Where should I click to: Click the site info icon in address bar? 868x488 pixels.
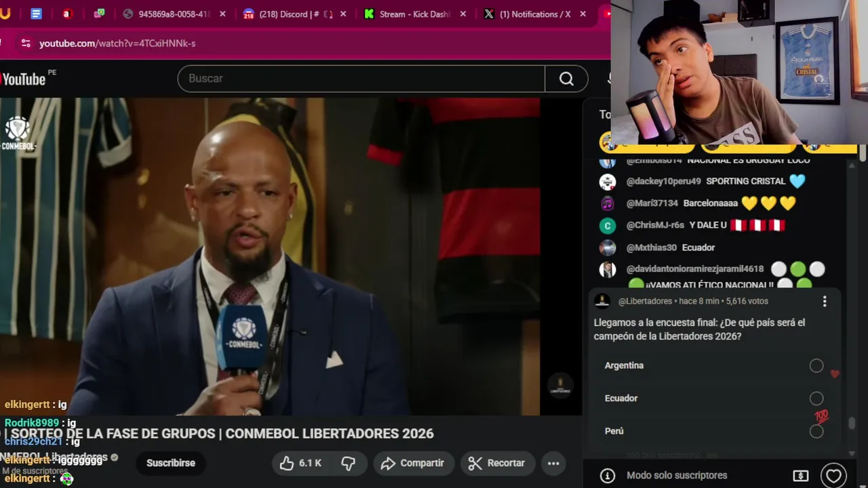click(26, 43)
